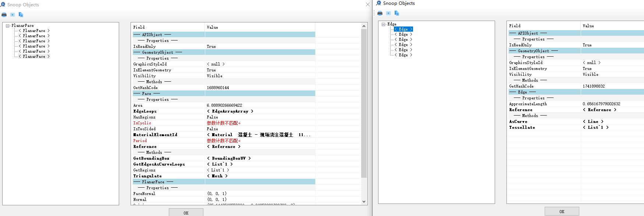Click the Print icon in the PlanarFace Snoop window
Viewport: 644px width, 216px height.
point(4,15)
